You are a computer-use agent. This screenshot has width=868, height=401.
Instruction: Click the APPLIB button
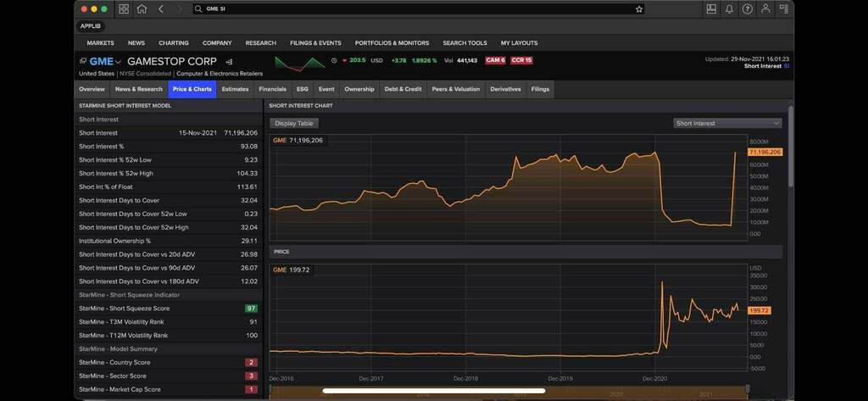point(90,26)
